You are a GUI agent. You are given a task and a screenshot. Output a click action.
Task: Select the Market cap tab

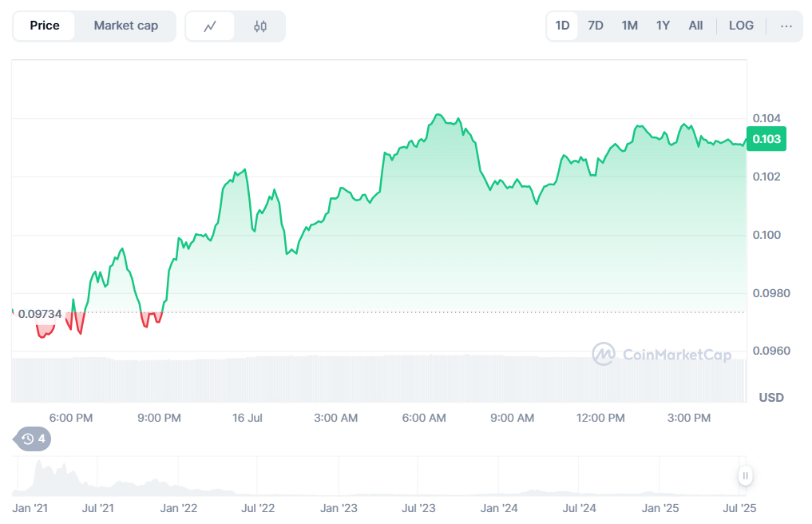pos(125,26)
